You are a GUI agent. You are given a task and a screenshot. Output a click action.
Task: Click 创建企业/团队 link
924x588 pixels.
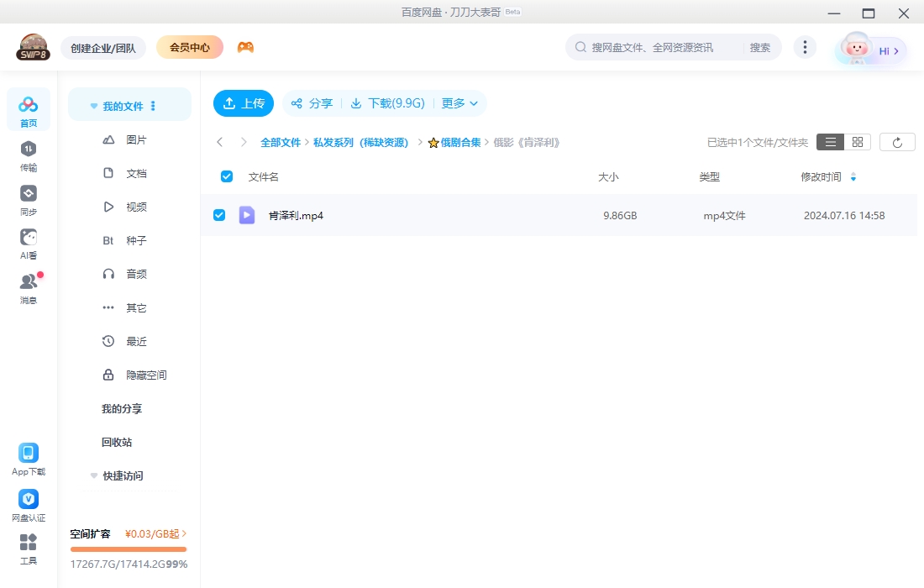click(x=103, y=48)
